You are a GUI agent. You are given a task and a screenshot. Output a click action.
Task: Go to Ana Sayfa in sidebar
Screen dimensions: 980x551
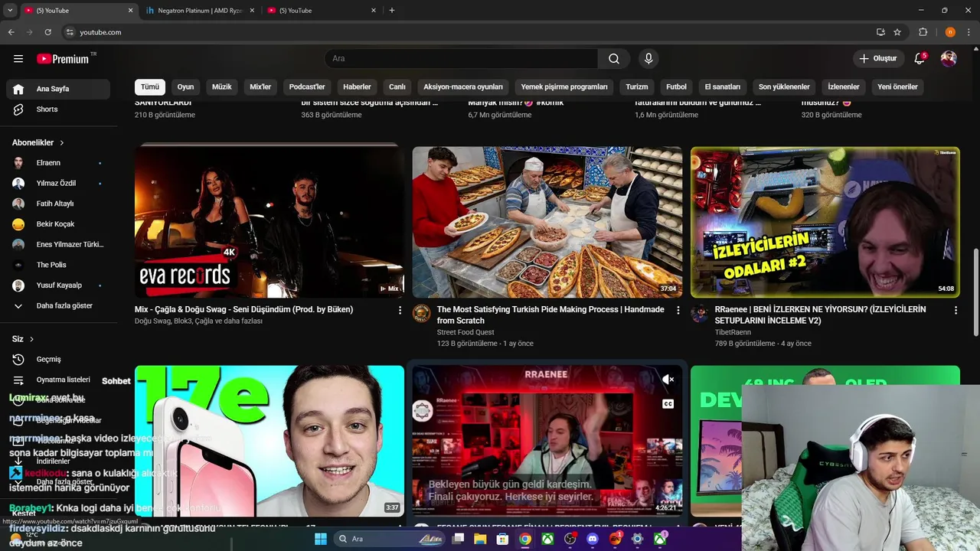58,89
